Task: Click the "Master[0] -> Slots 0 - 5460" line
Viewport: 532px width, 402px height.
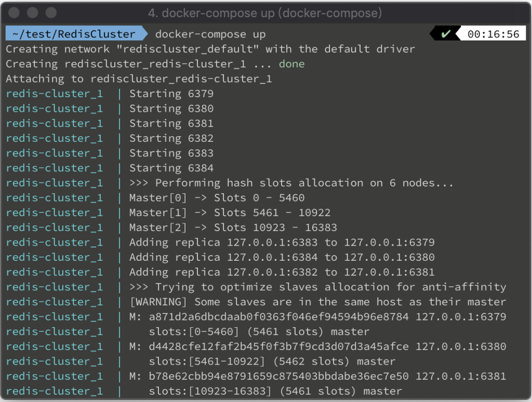Action: 217,197
